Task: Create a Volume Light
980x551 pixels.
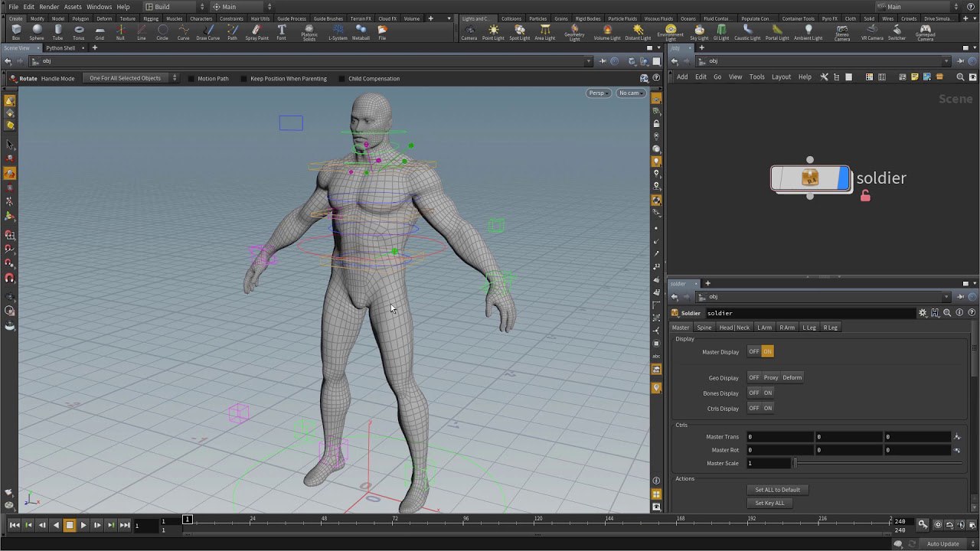Action: [607, 32]
